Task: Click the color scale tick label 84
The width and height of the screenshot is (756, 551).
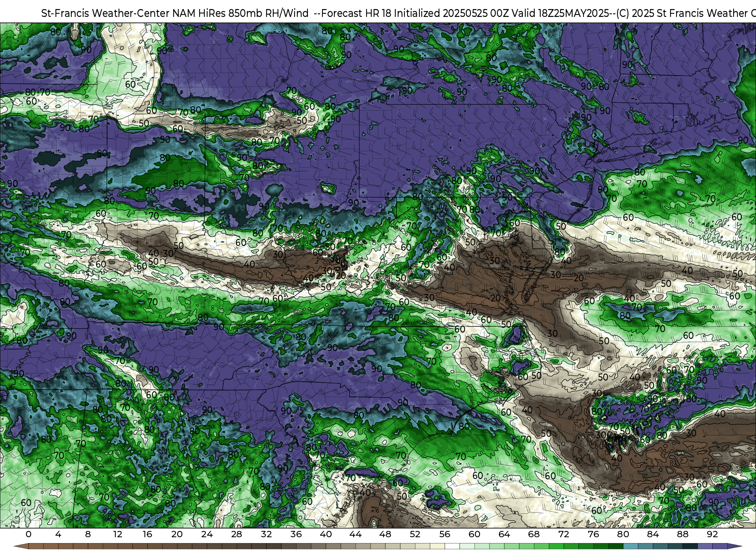Action: [x=653, y=534]
